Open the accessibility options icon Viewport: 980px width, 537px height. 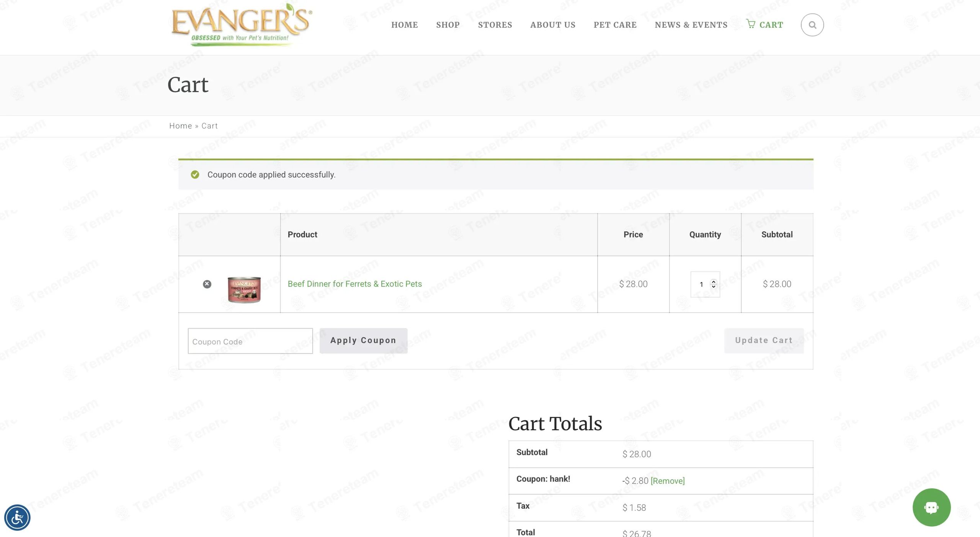[x=17, y=518]
